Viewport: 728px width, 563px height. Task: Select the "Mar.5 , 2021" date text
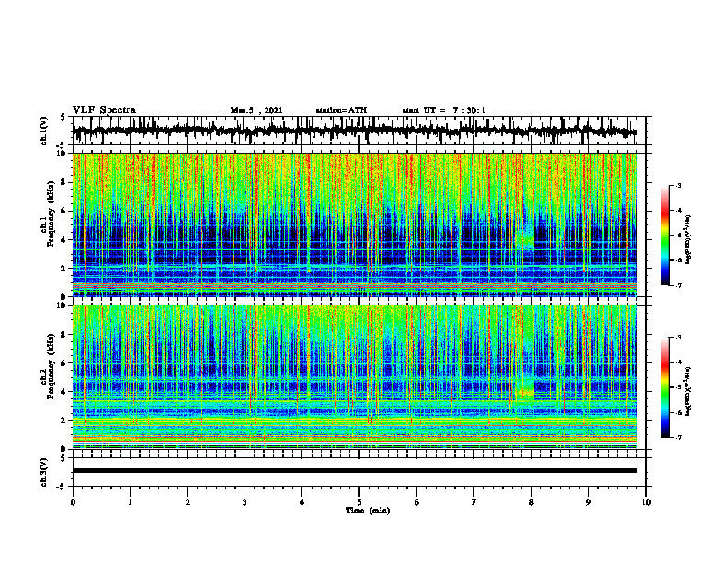pos(256,110)
